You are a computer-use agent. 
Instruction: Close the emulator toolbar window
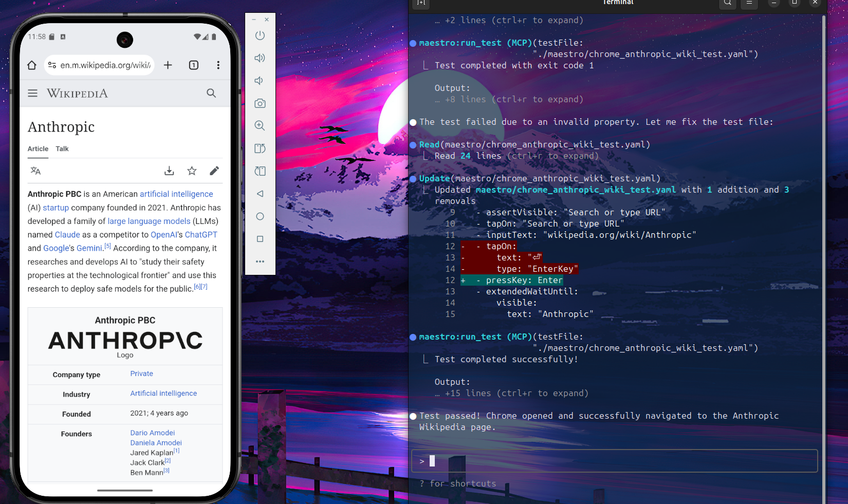pos(267,20)
